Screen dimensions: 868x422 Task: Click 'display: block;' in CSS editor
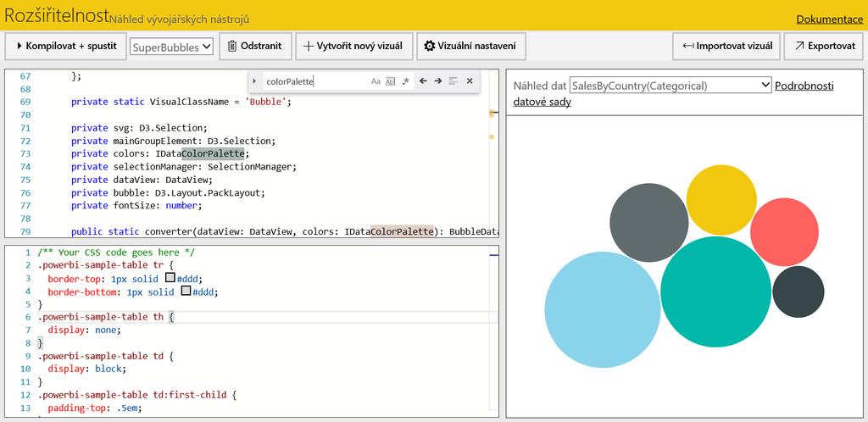[87, 369]
